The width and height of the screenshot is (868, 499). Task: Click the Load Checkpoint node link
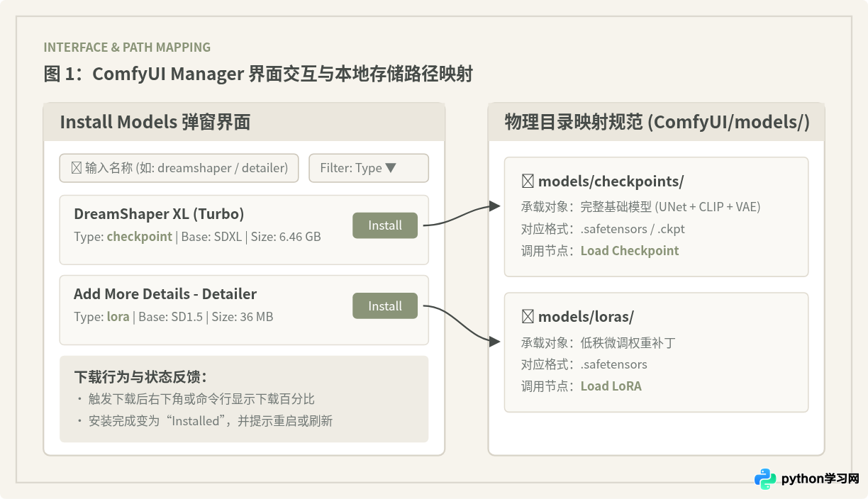[x=630, y=251]
